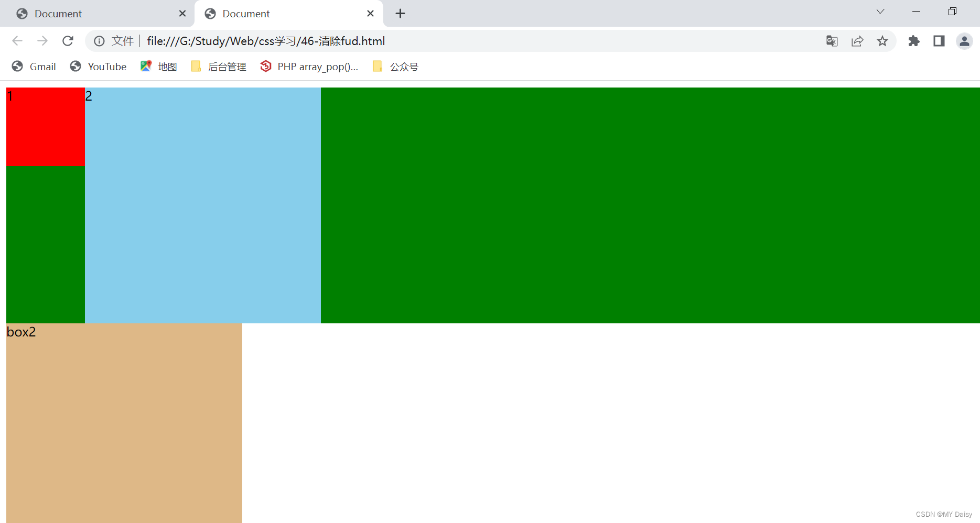Open the profile avatar menu
Image resolution: width=980 pixels, height=523 pixels.
tap(964, 41)
